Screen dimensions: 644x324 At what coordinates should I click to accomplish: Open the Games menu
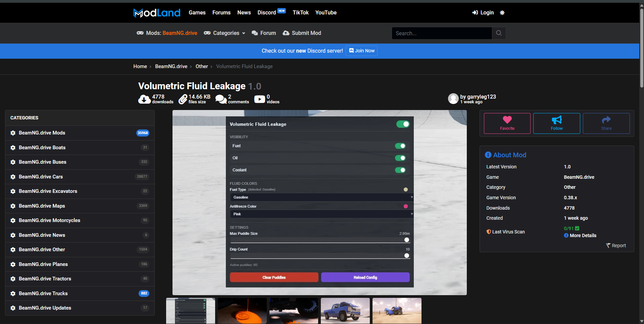(197, 13)
